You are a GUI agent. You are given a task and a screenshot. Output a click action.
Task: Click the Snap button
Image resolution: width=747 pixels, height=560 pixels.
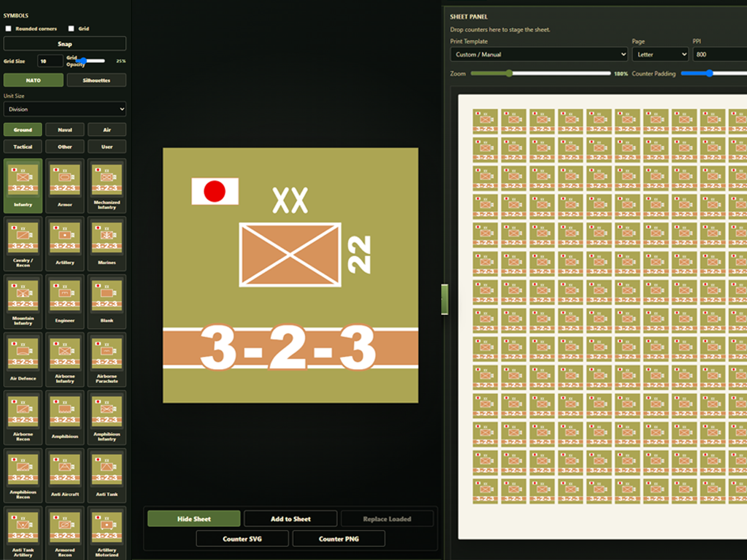tap(65, 44)
